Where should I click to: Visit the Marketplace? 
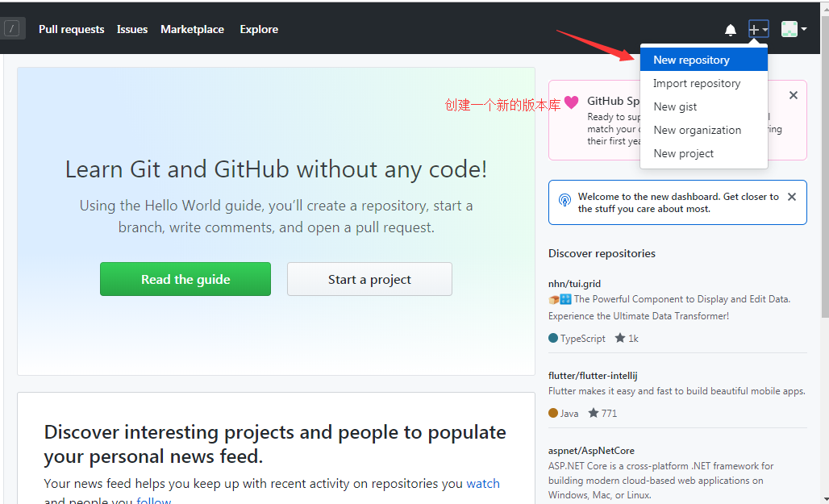[193, 29]
